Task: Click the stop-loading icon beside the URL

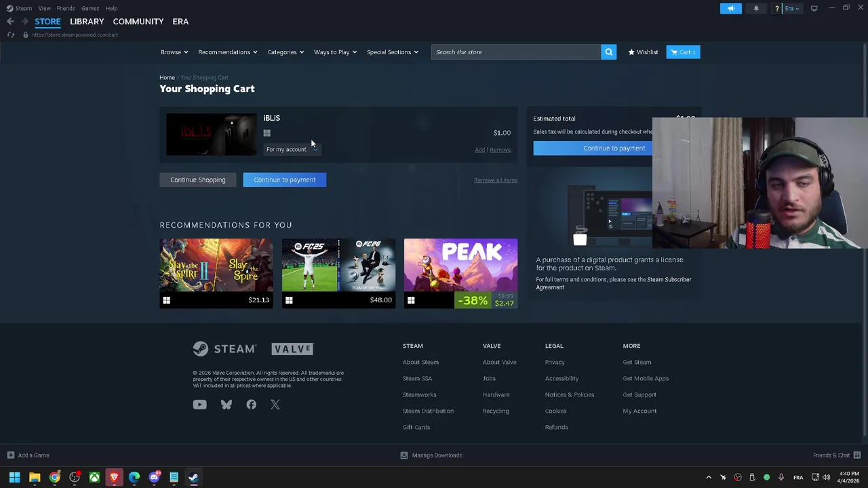Action: pyautogui.click(x=11, y=35)
